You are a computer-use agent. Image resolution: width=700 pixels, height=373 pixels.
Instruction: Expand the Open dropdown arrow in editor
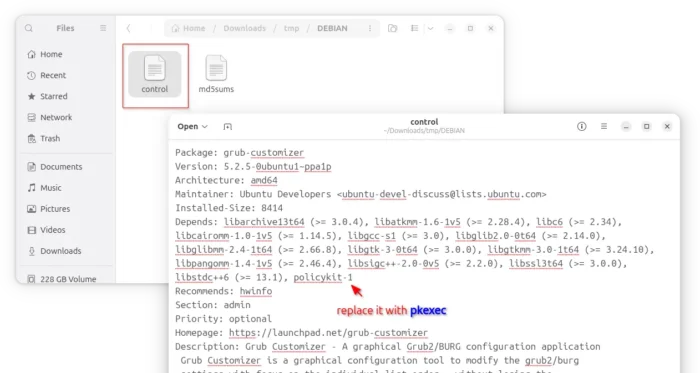click(205, 127)
